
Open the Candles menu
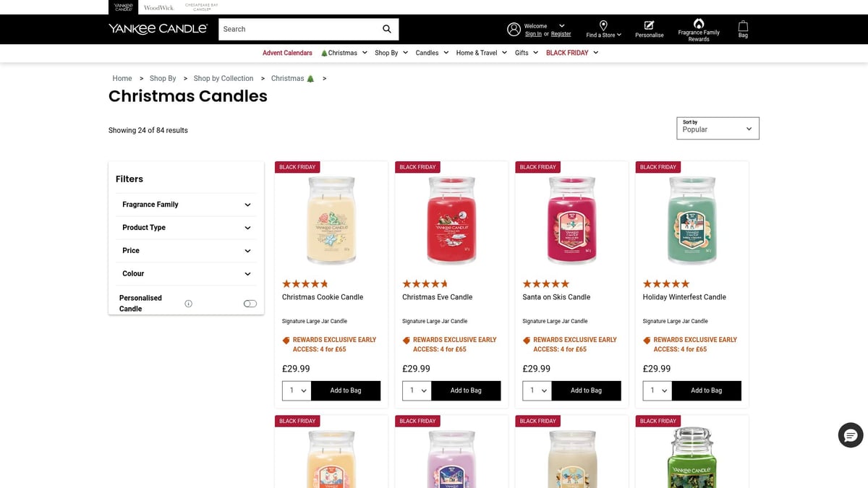tap(427, 52)
